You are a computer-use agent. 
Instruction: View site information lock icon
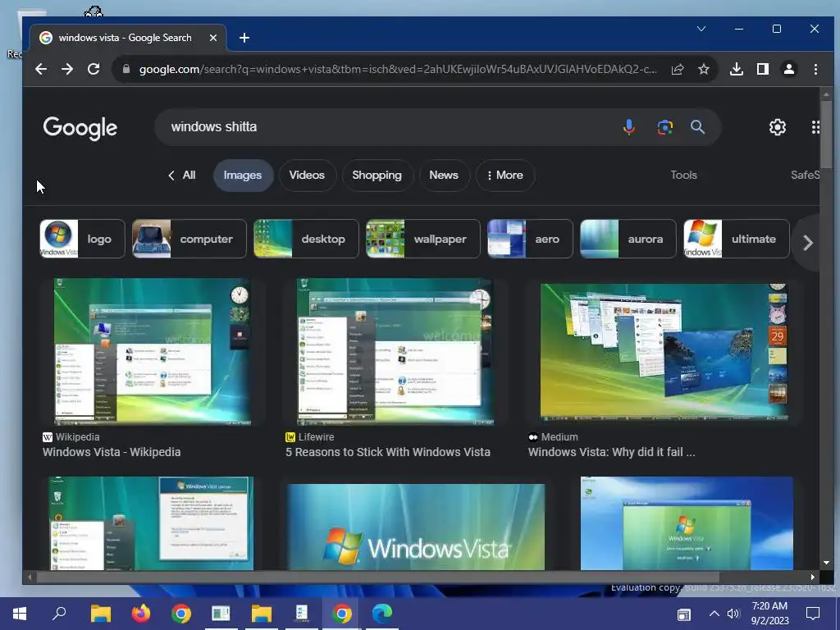click(x=126, y=69)
